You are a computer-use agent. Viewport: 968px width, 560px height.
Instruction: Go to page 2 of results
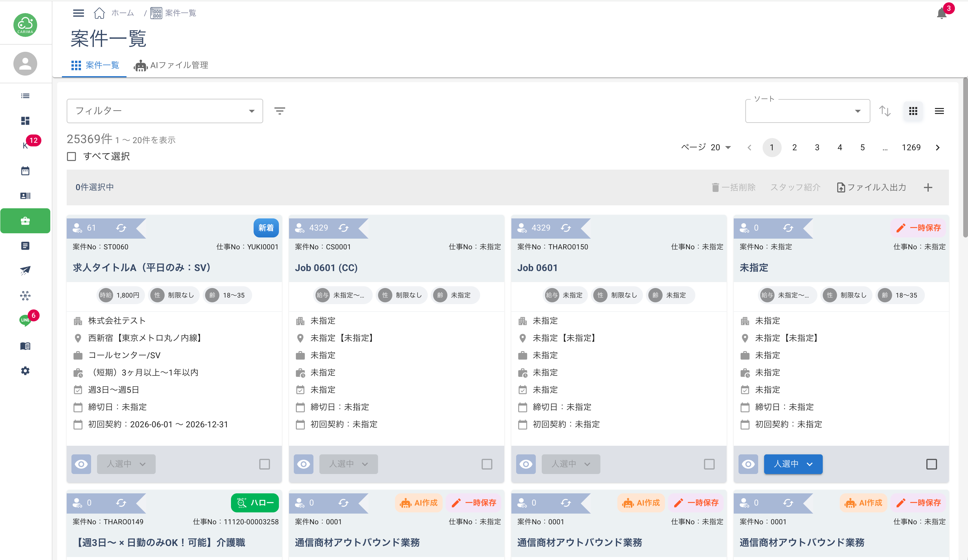[x=794, y=148]
